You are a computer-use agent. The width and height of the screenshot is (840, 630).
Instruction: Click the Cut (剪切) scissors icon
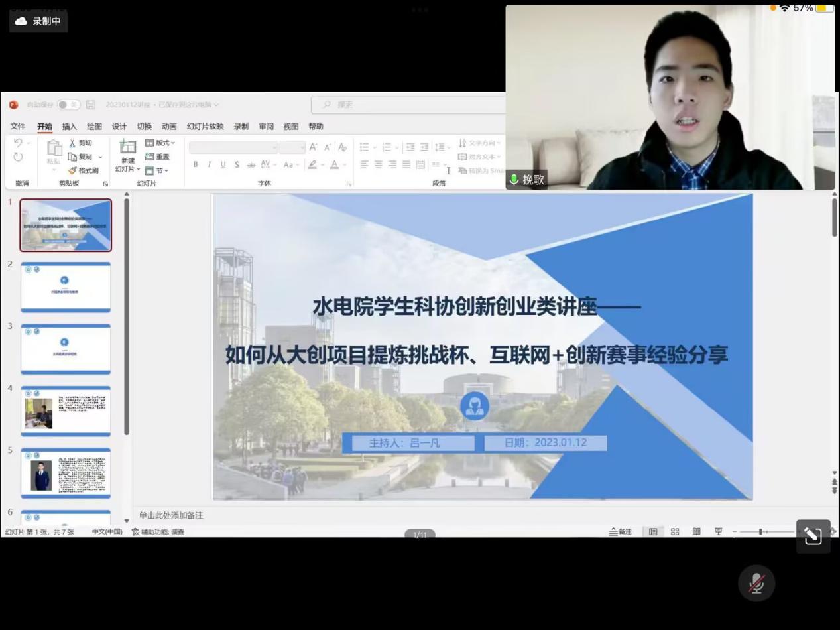(x=72, y=143)
